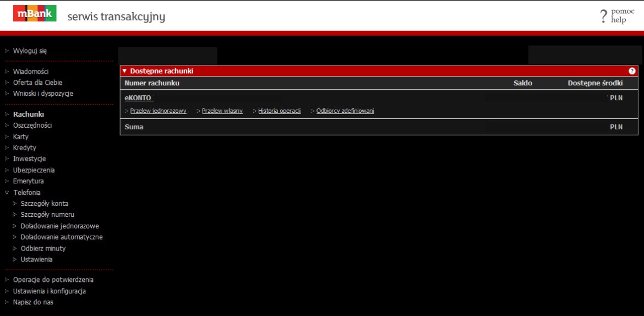Viewport: 644px width, 316px height.
Task: Click the Przelew własny link
Action: [222, 111]
